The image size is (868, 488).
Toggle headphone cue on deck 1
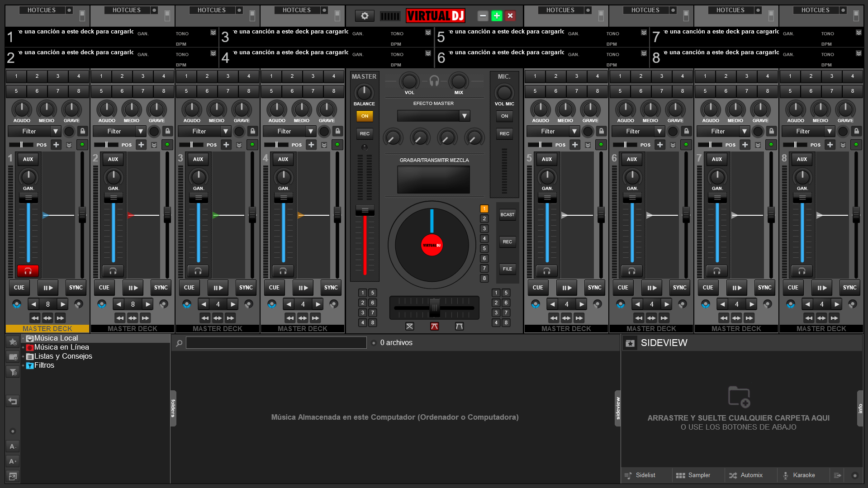(x=28, y=271)
